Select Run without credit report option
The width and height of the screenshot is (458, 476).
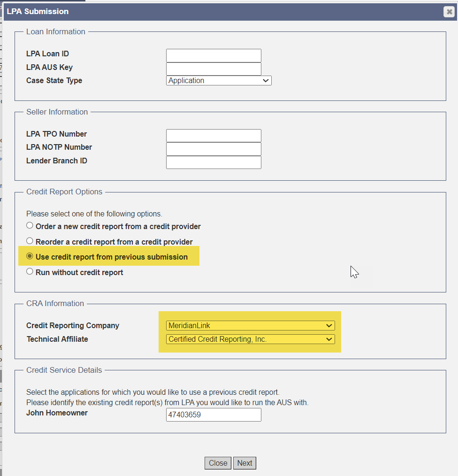click(x=30, y=272)
